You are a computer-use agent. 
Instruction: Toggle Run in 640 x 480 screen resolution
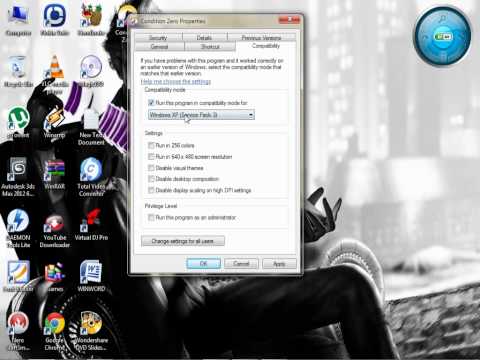tap(151, 156)
